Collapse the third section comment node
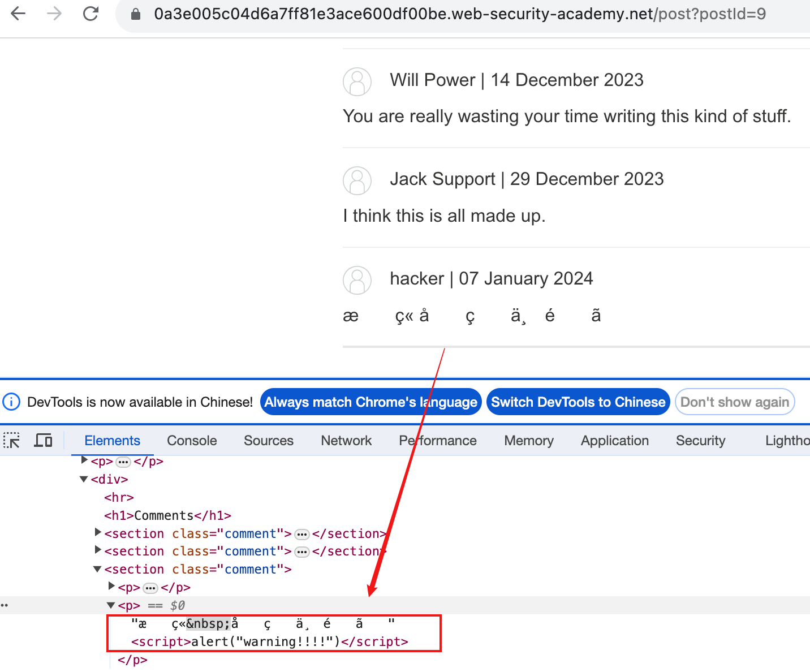 [97, 569]
